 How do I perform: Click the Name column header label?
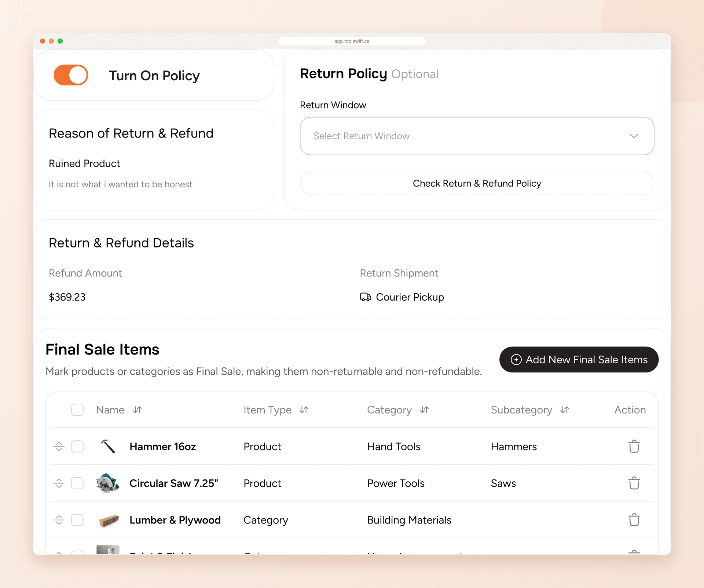click(110, 410)
